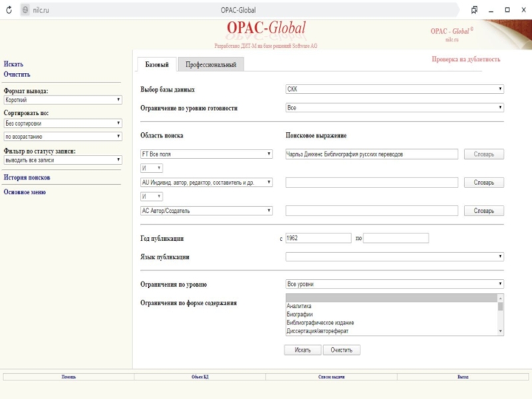Viewport: 532px width, 399px height.
Task: Open the Язык публикации dropdown
Action: [x=394, y=257]
